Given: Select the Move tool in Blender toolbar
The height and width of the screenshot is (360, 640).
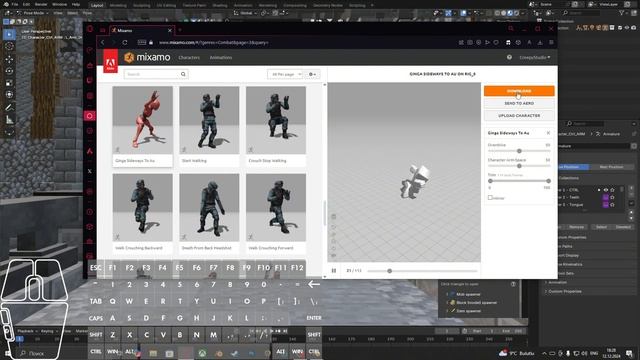Looking at the screenshot, I should click(9, 59).
